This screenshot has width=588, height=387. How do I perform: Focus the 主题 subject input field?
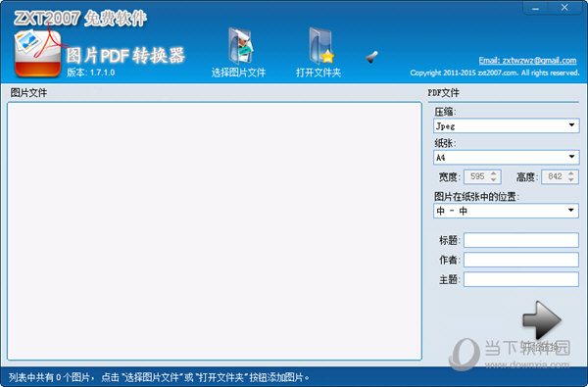tap(521, 279)
